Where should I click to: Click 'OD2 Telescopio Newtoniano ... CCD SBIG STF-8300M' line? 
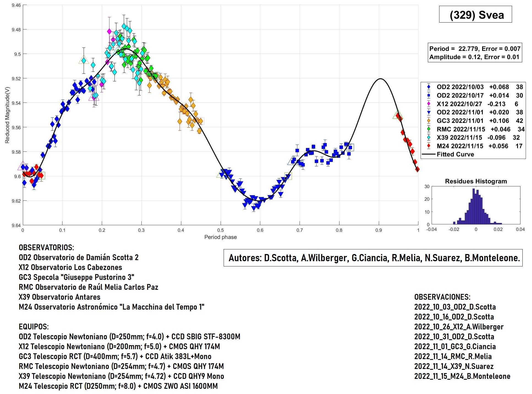[x=130, y=337]
